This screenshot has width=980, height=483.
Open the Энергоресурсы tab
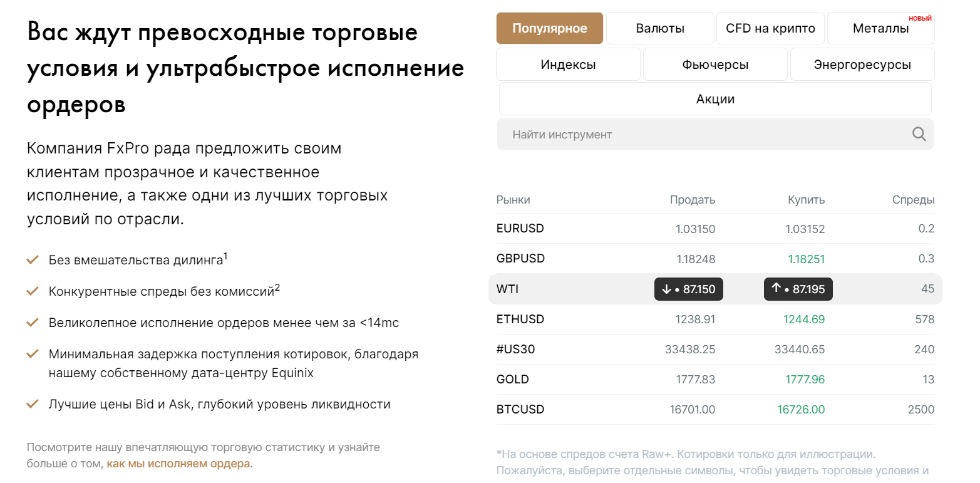[x=862, y=65]
